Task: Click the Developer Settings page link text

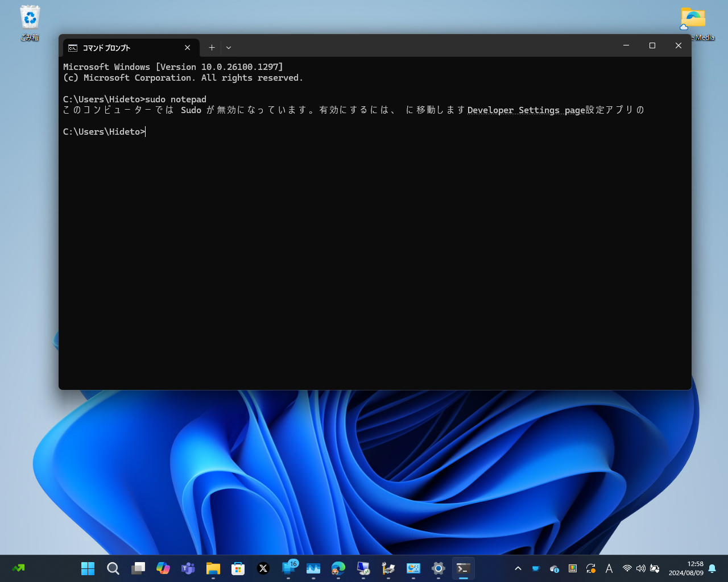Action: (524, 110)
